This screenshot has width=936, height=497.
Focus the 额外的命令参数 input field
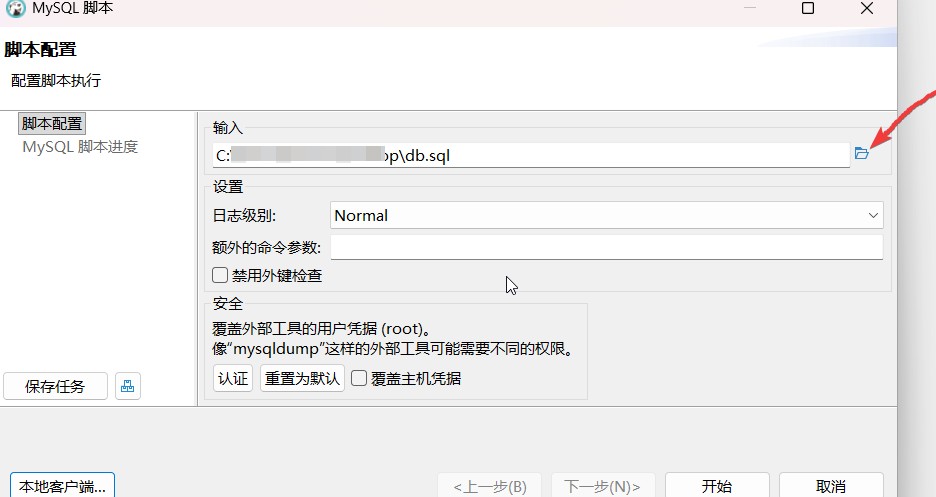coord(606,247)
